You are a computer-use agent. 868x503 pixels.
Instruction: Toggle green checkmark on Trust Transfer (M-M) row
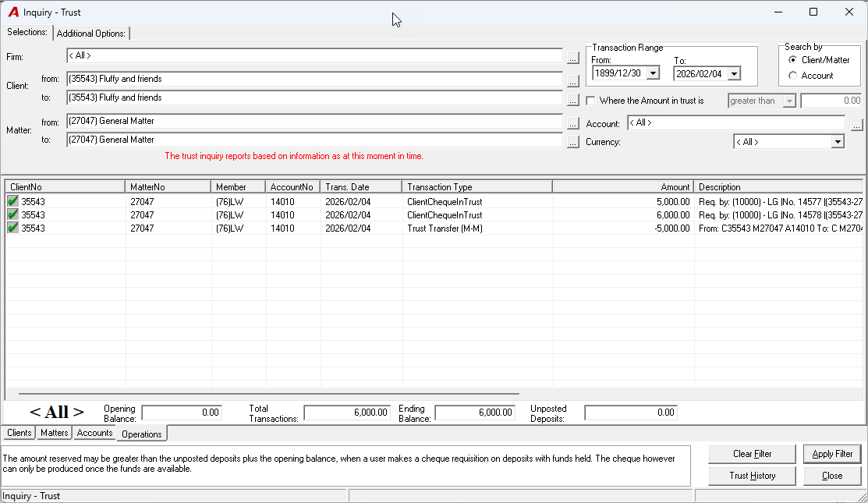pyautogui.click(x=12, y=228)
